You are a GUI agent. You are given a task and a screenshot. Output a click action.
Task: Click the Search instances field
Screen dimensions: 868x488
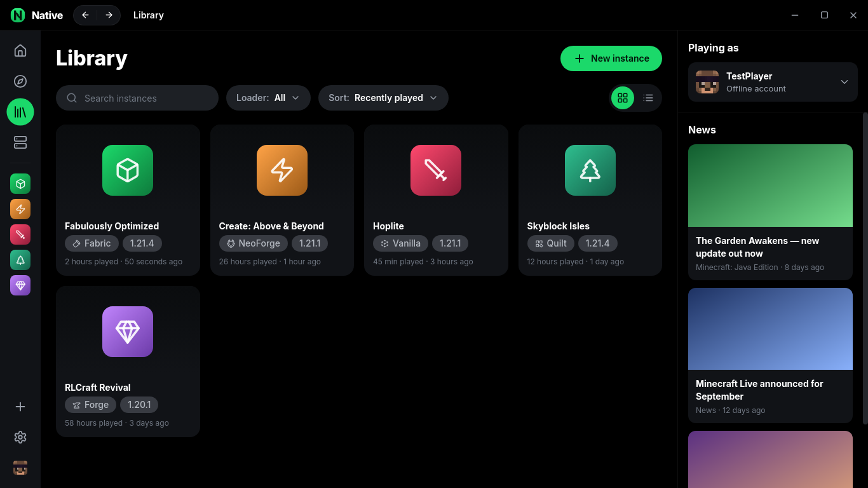pos(137,98)
